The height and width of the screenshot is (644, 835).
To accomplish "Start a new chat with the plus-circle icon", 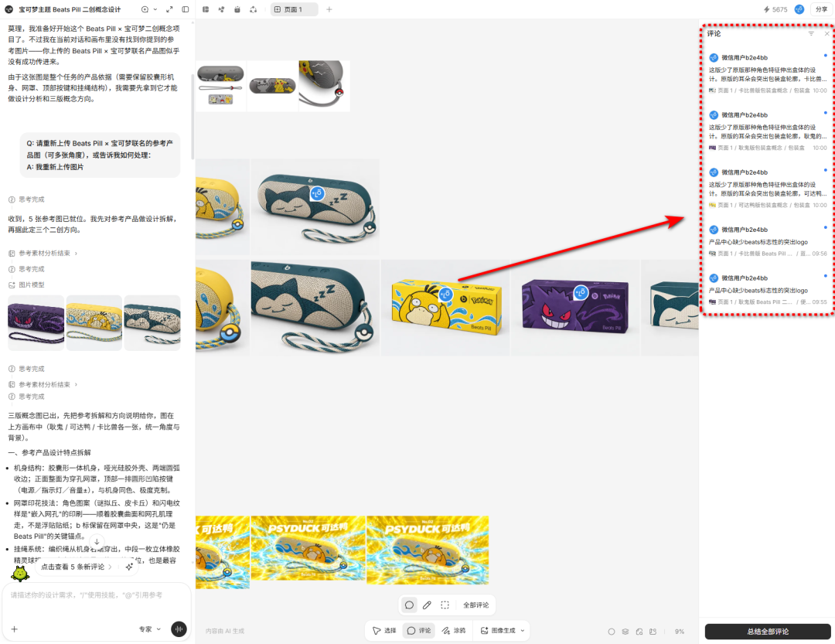I will (145, 9).
